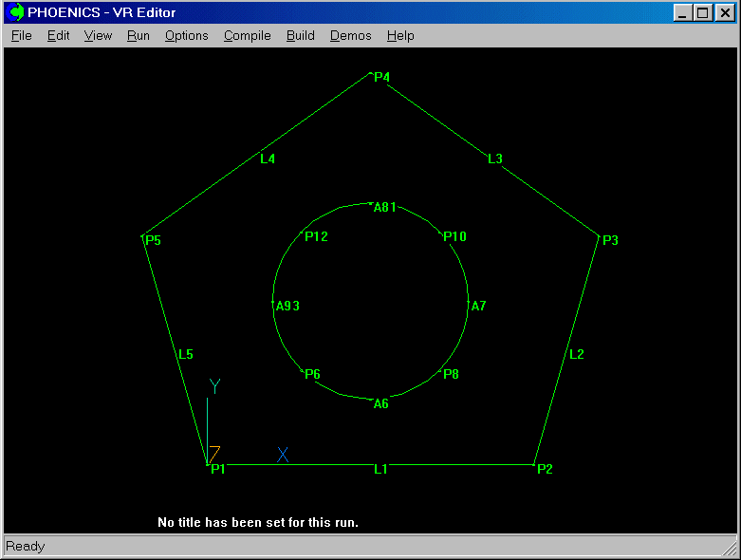Open the Demos menu

350,35
